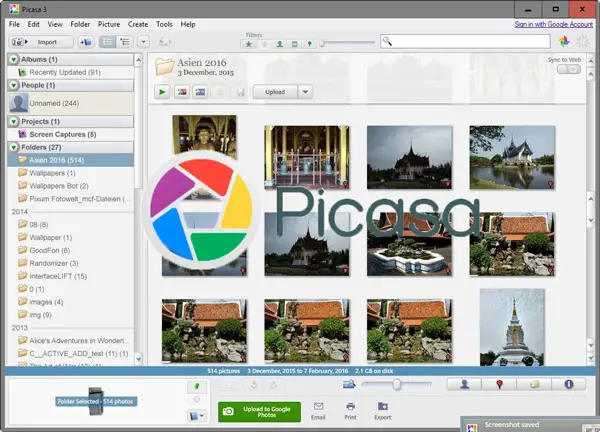
Task: Select Wallpapers Bot folder
Action: (x=70, y=186)
